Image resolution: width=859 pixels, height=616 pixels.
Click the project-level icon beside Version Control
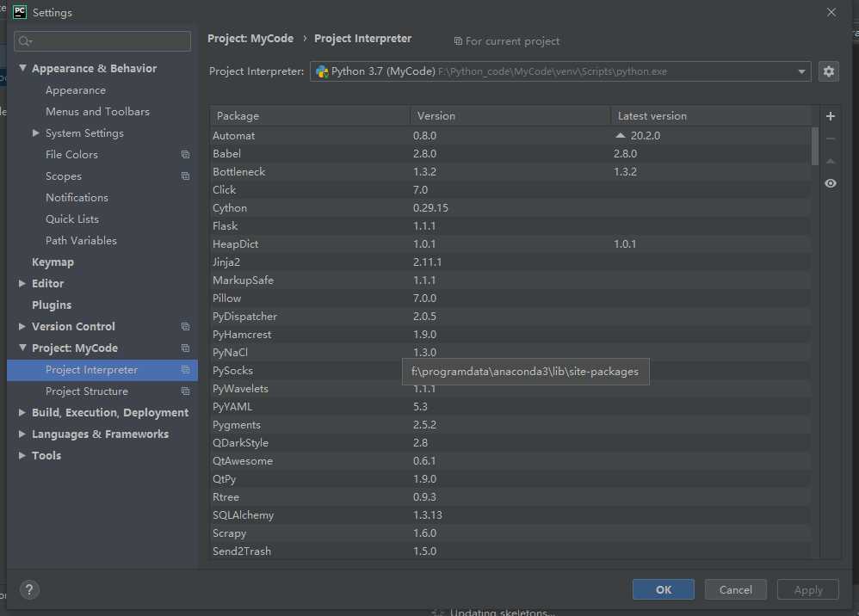pyautogui.click(x=185, y=326)
